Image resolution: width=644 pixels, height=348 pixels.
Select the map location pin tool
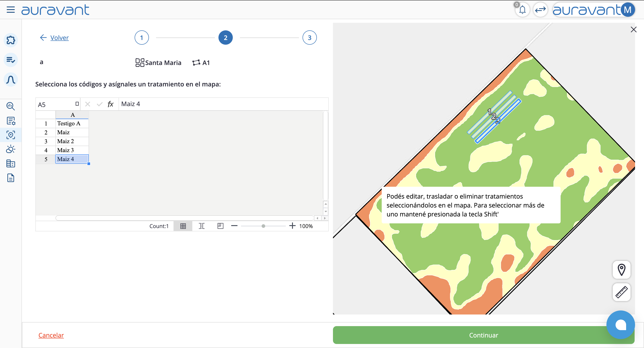coord(621,270)
